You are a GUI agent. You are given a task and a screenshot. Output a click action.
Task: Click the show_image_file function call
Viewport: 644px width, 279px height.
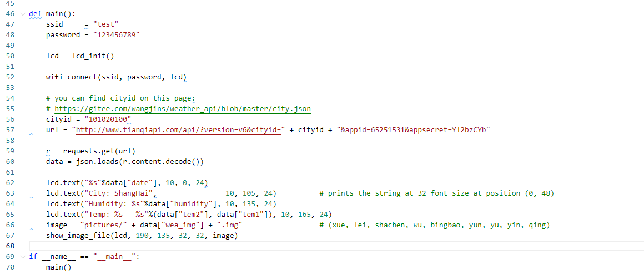pos(142,236)
